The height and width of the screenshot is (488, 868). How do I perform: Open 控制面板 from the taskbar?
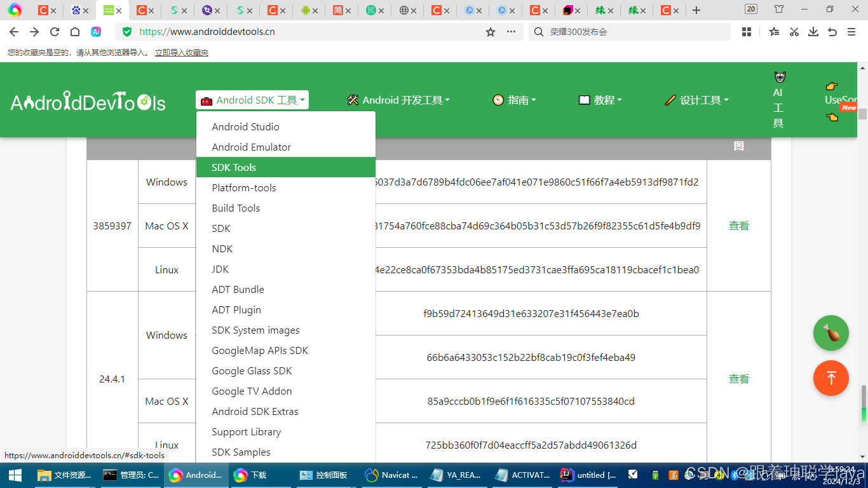[x=325, y=475]
